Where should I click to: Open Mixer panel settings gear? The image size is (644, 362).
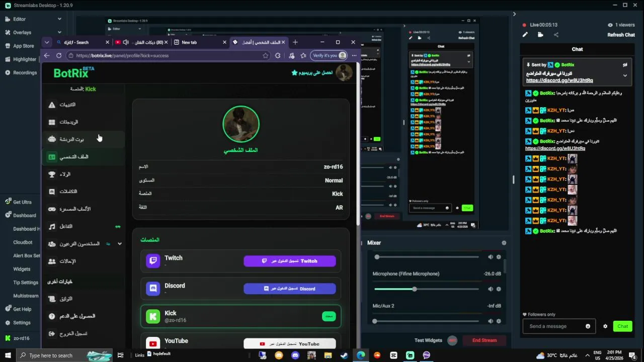[504, 243]
